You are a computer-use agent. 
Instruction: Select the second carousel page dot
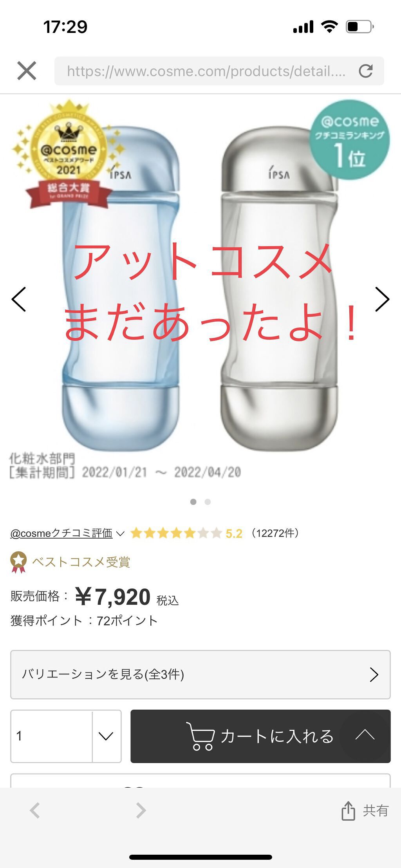[x=208, y=502]
